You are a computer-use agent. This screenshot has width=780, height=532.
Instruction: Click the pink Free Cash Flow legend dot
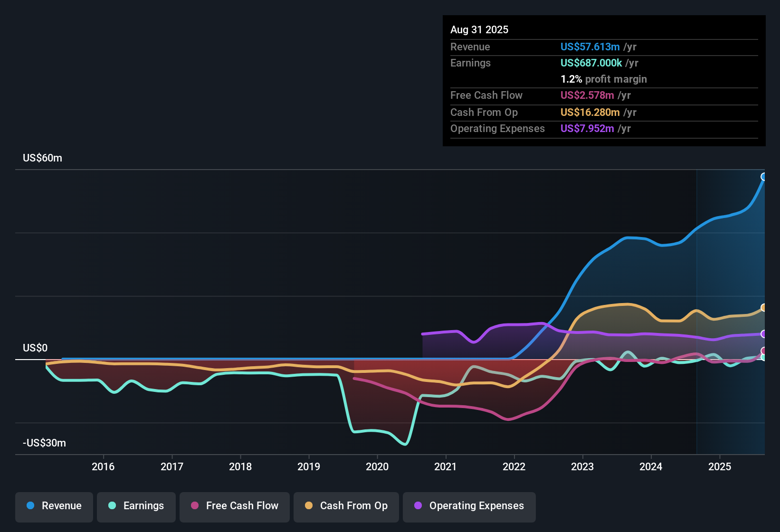[195, 506]
